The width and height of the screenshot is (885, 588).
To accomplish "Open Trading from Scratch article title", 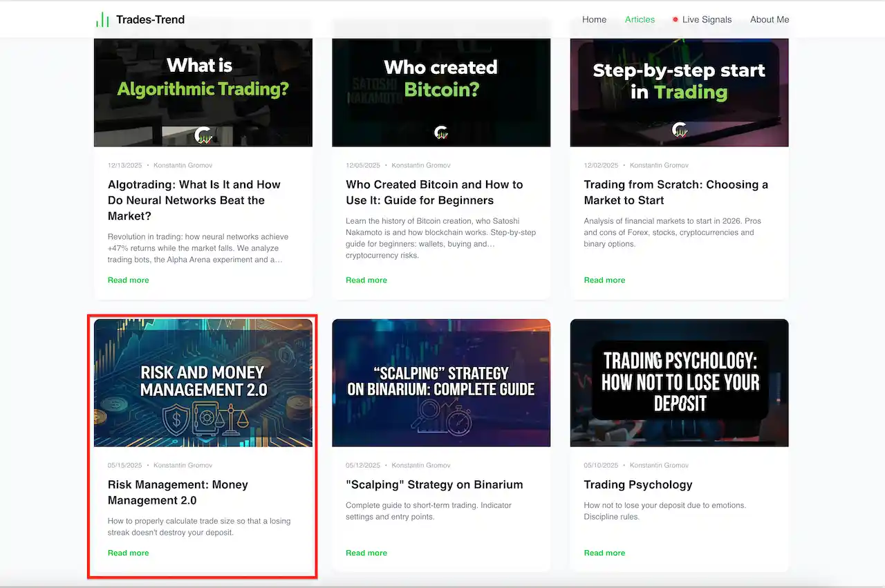I will click(676, 193).
